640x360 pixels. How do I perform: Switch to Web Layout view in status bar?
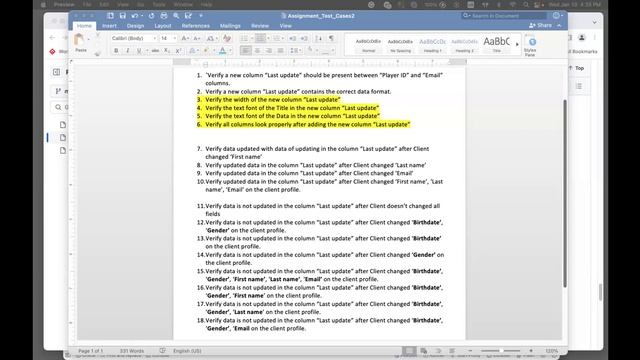[x=424, y=351]
